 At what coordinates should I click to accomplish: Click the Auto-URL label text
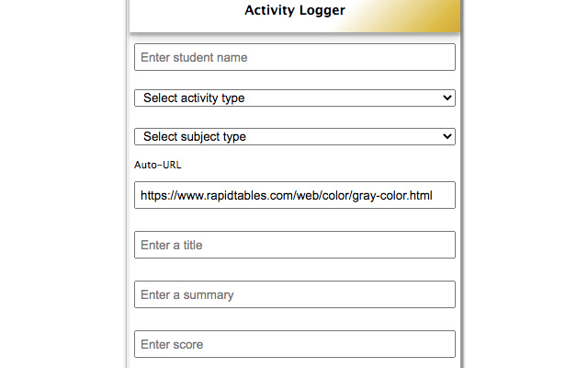point(158,165)
